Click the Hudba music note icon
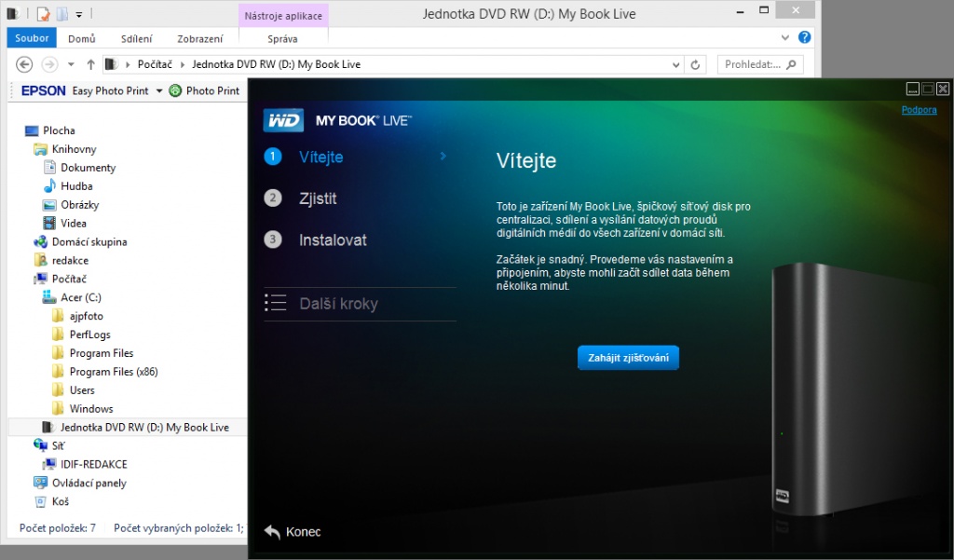Screen dimensions: 954x560 coord(49,185)
